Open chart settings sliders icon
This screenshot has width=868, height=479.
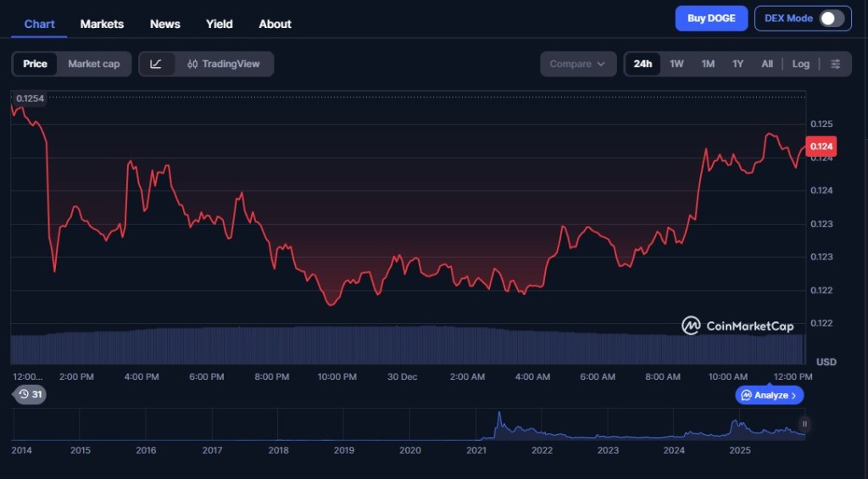836,64
